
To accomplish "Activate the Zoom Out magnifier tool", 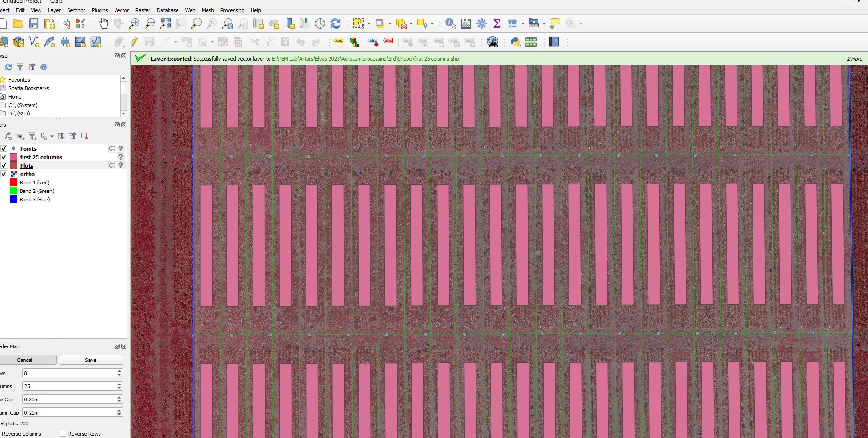I will click(150, 23).
